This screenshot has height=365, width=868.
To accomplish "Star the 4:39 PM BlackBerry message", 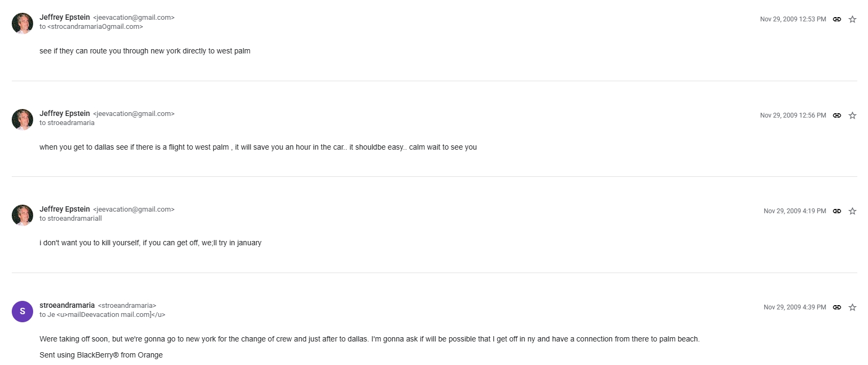I will click(x=852, y=307).
